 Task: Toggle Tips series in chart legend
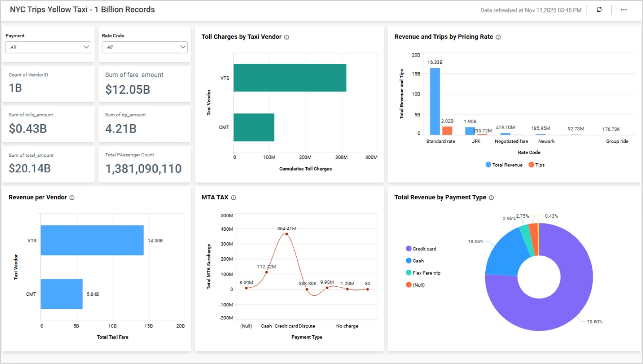click(537, 165)
